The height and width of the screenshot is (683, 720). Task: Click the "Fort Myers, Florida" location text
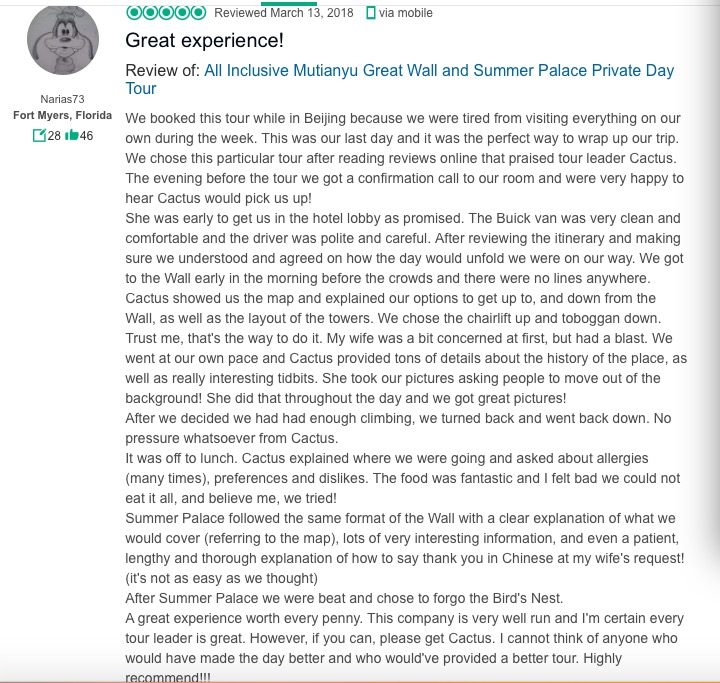point(62,115)
